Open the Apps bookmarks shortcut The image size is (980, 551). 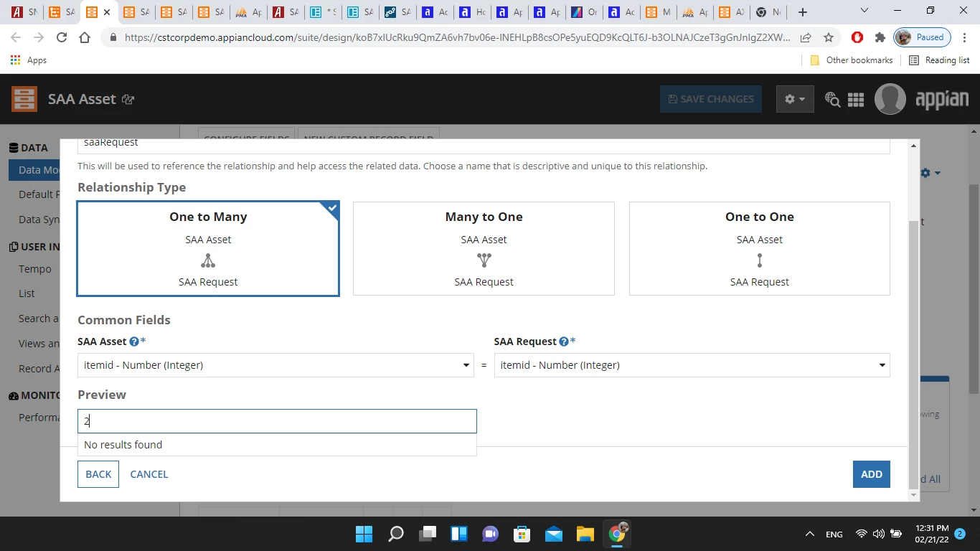pyautogui.click(x=29, y=60)
